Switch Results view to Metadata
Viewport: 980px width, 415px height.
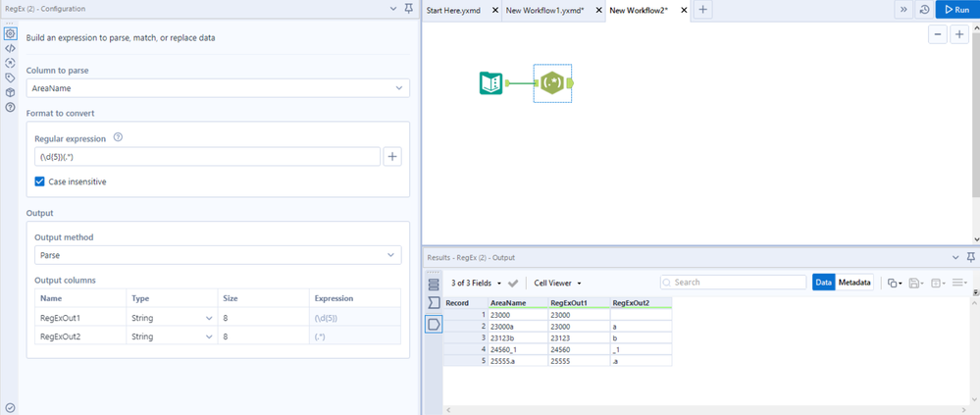click(854, 283)
